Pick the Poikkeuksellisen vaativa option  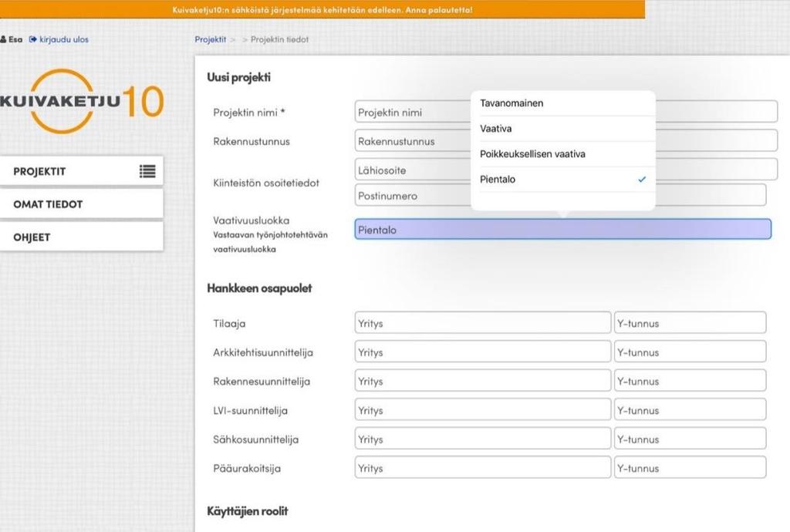[x=562, y=154]
